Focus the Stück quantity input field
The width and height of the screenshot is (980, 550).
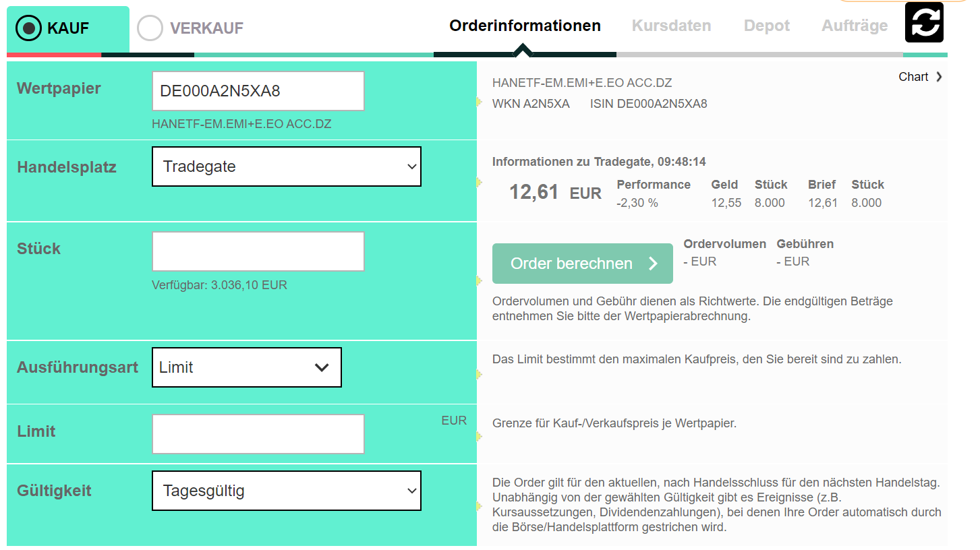[x=258, y=251]
